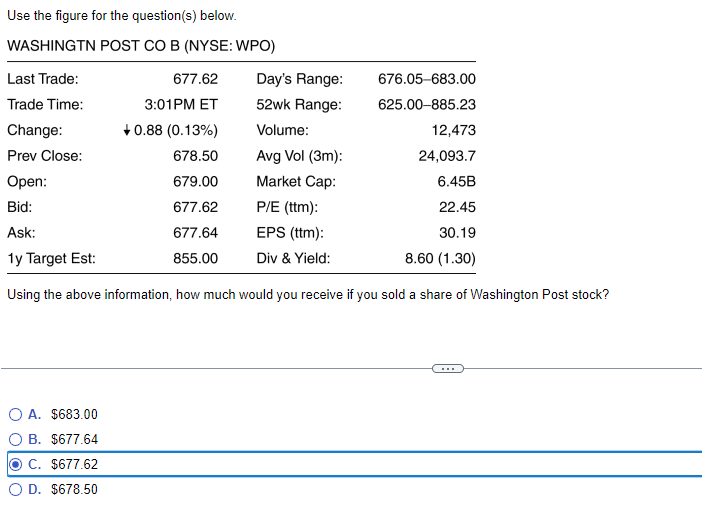Click the Ask value 677.64
The image size is (702, 524).
pos(195,233)
